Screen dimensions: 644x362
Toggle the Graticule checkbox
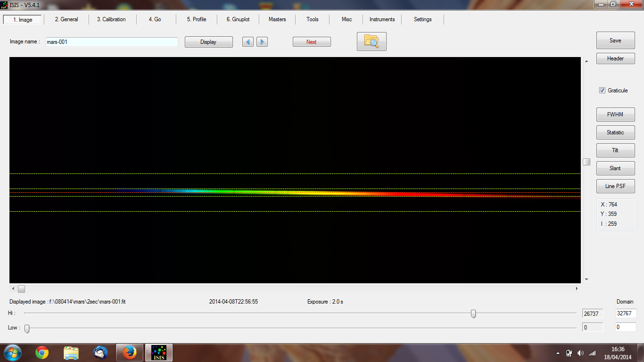[602, 90]
